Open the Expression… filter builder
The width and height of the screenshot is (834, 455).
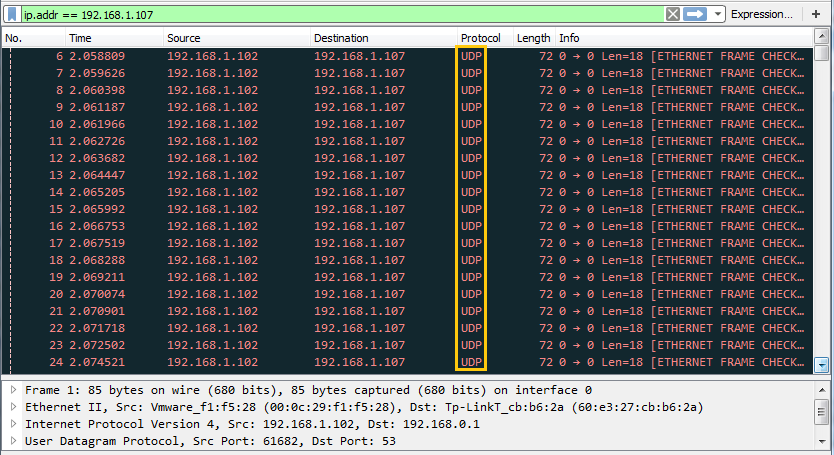pos(762,14)
